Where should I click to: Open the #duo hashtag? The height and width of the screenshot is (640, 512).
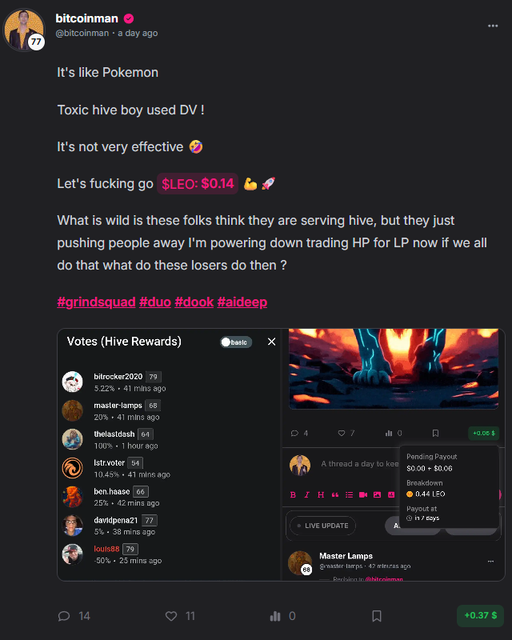(x=155, y=302)
